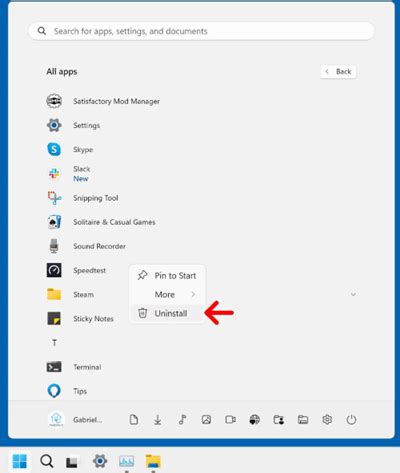Open Network shortcut icon

(255, 420)
